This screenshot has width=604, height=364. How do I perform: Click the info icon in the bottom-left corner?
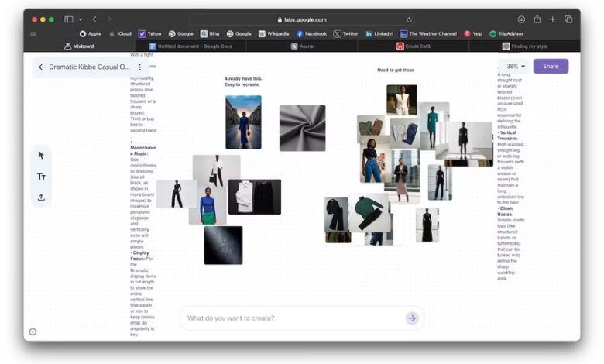[x=33, y=331]
